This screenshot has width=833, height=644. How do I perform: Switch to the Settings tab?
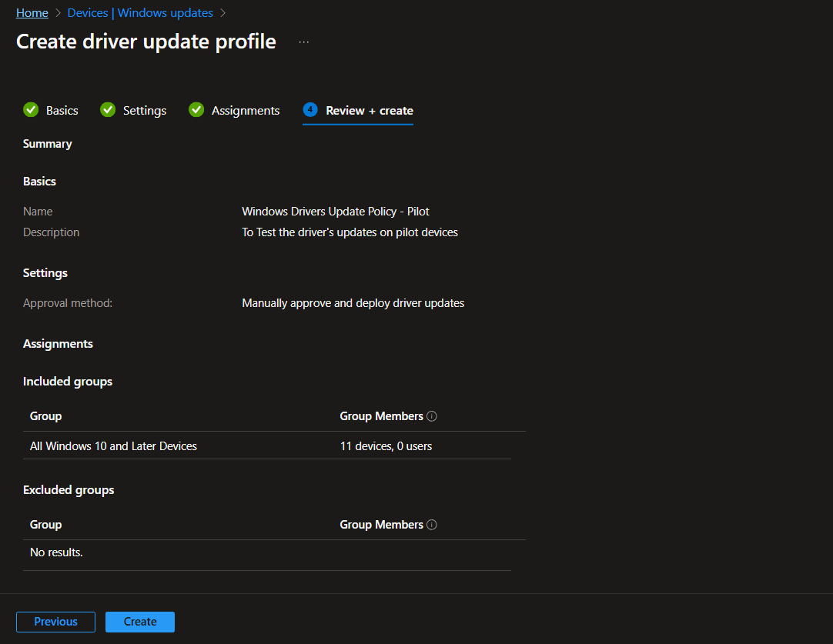[x=144, y=110]
